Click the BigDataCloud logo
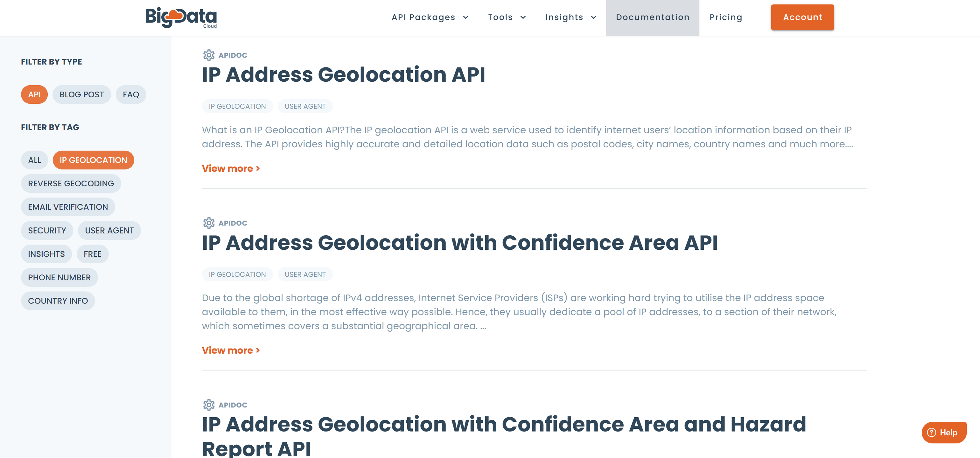980x458 pixels. coord(181,17)
